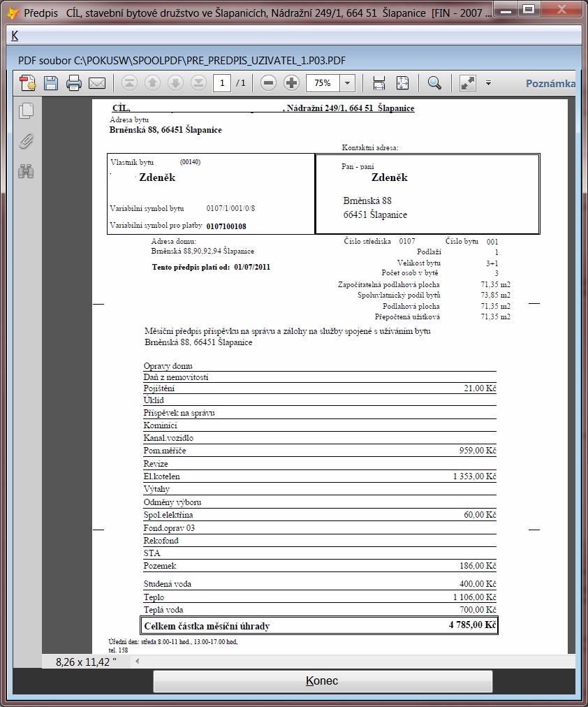This screenshot has height=707, width=588.
Task: Open the search binoculars panel
Action: 26,171
